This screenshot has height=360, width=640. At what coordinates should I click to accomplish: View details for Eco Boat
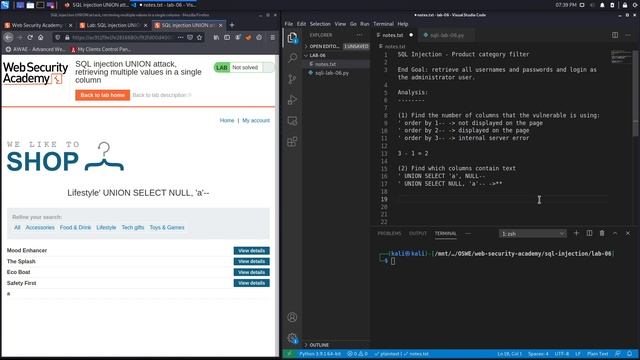[x=251, y=272]
